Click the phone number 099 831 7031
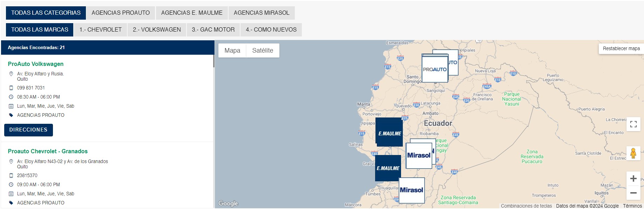The width and height of the screenshot is (644, 209). 31,88
